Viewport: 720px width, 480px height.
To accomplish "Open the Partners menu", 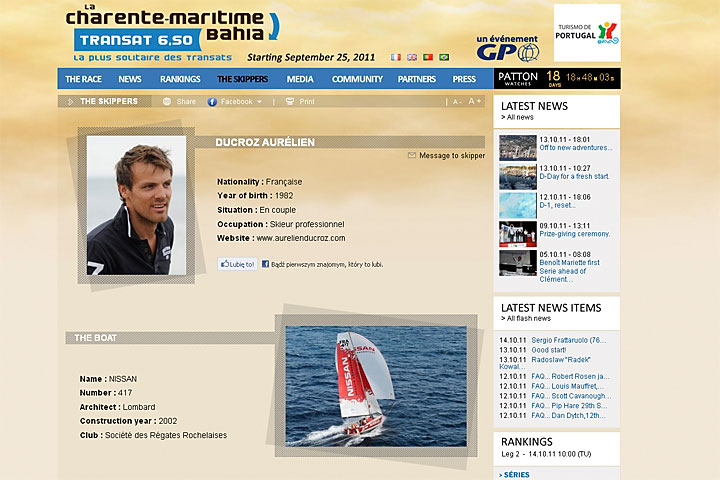I will pyautogui.click(x=416, y=79).
